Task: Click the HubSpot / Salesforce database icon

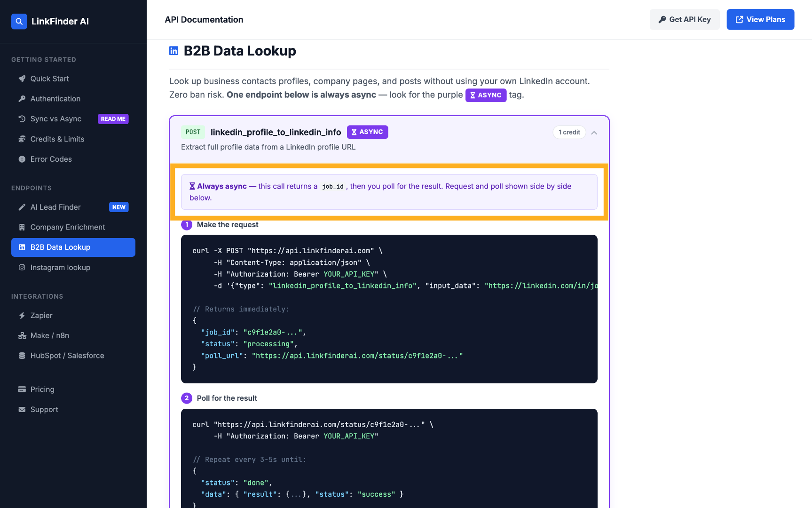Action: pos(22,356)
